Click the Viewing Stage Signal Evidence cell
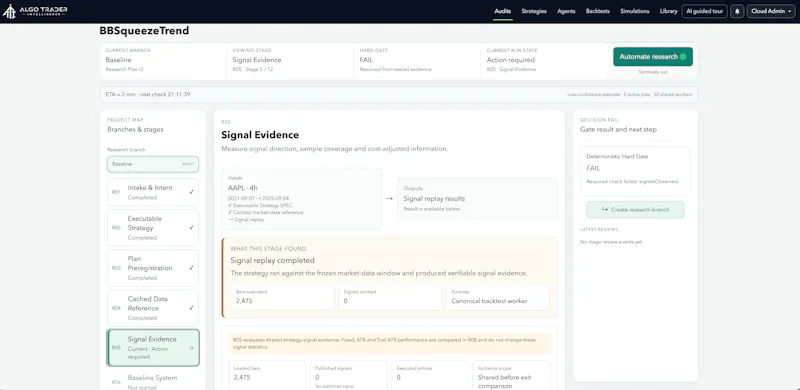Image resolution: width=800 pixels, height=390 pixels. pos(290,60)
